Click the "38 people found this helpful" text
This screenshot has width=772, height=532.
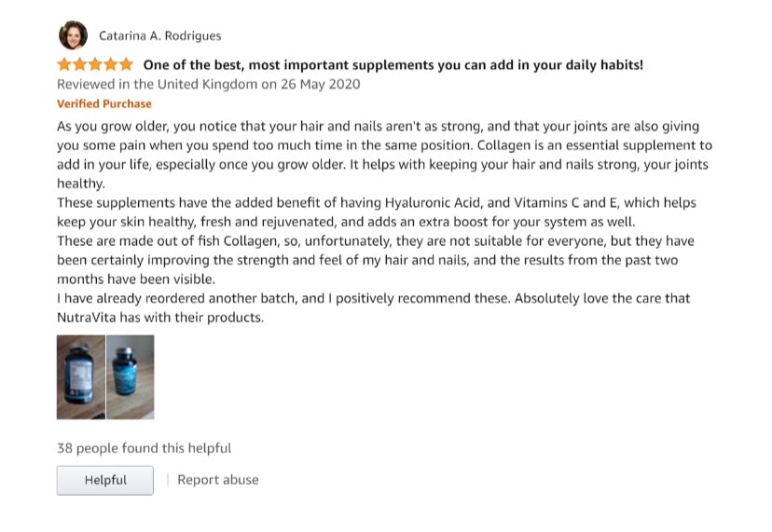pos(144,448)
